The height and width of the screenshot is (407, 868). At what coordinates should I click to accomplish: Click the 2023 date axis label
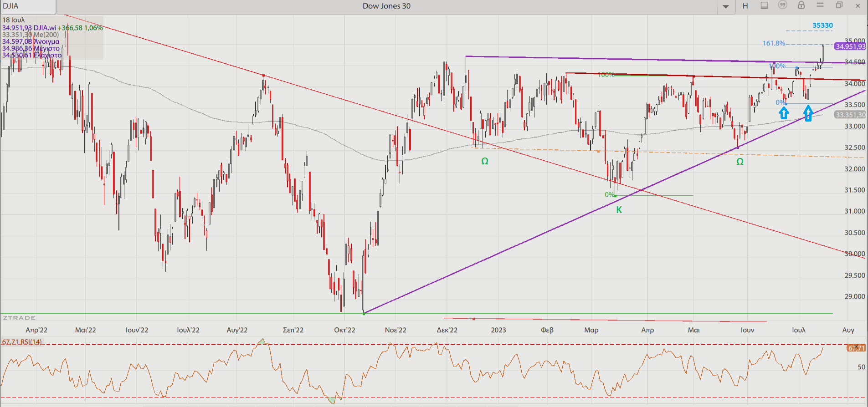click(x=498, y=330)
